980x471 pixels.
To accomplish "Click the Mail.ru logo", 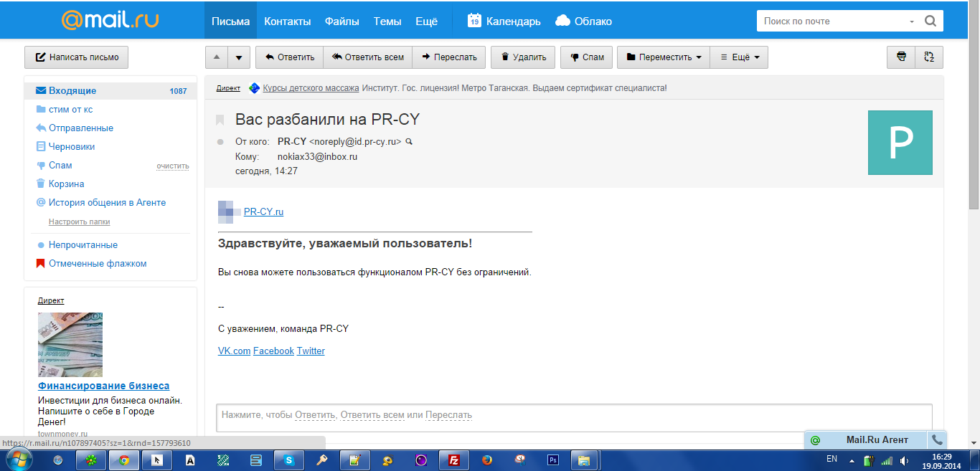I will click(110, 19).
